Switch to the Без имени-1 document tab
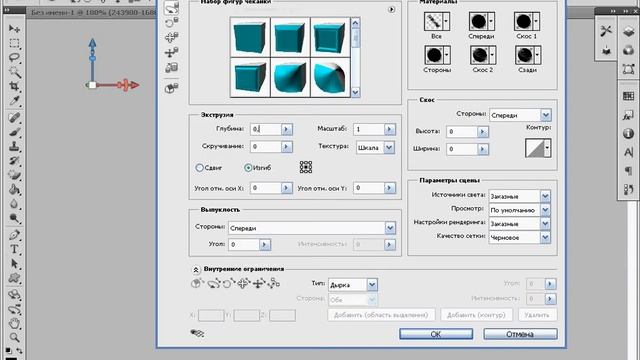This screenshot has width=640, height=360. [x=93, y=12]
